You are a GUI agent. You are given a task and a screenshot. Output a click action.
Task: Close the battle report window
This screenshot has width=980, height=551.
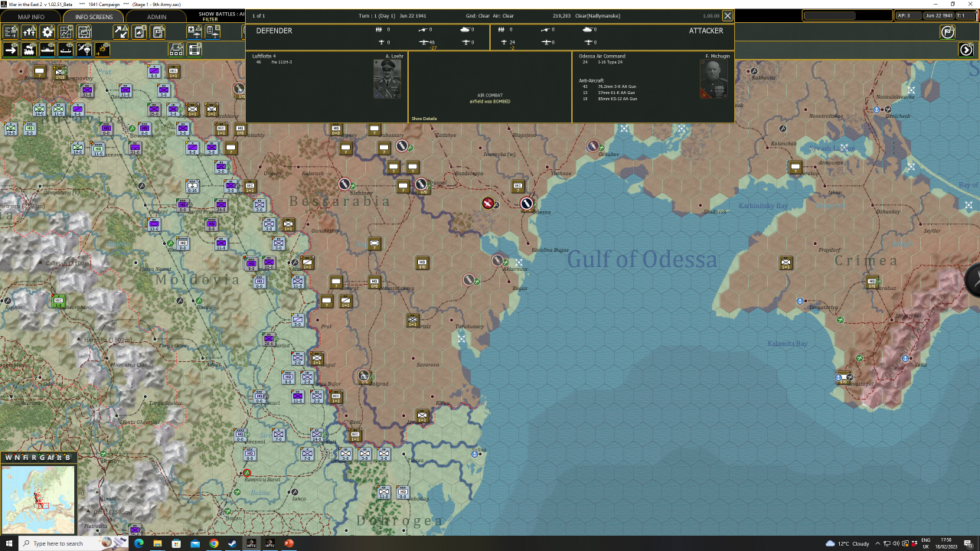(727, 15)
